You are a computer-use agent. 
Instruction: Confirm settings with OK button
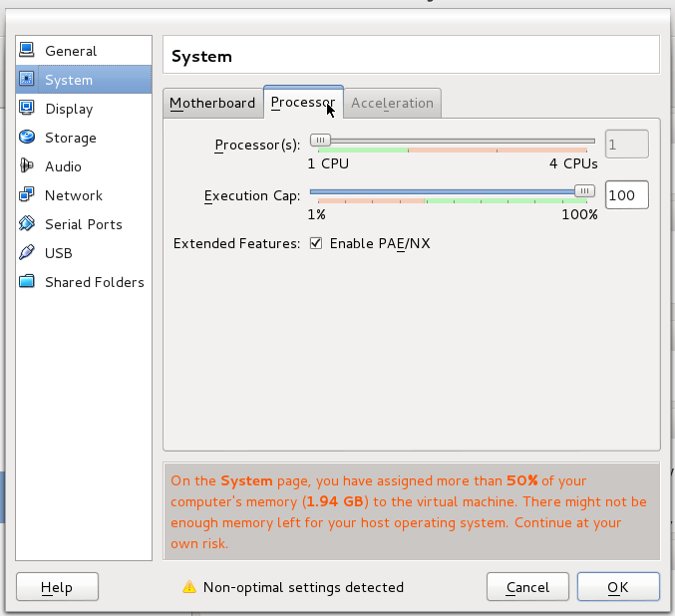618,587
